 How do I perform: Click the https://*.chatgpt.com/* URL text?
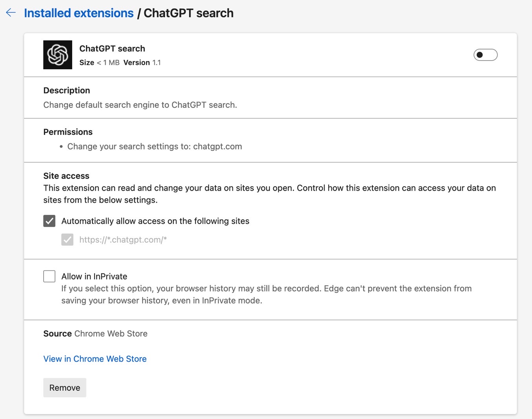123,240
